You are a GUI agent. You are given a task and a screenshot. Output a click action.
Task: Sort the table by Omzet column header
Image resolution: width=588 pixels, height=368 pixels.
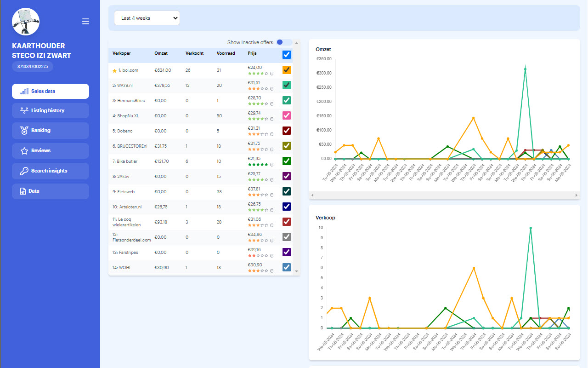pyautogui.click(x=161, y=53)
